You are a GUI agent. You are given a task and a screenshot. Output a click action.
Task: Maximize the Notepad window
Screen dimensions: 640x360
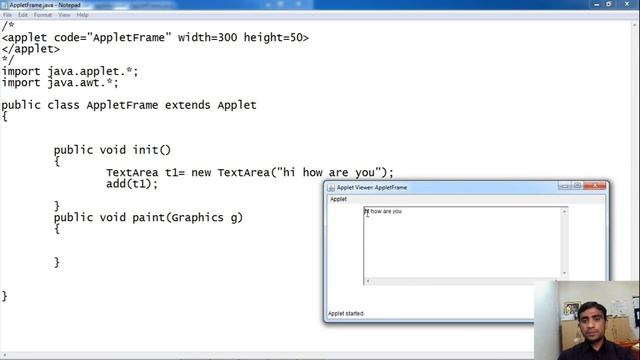tap(609, 4)
